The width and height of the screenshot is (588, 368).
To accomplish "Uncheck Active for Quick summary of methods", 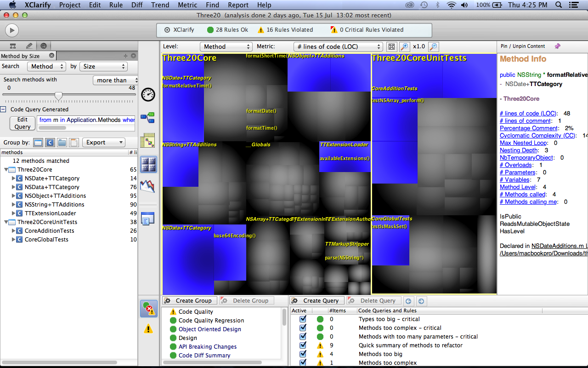I will pyautogui.click(x=303, y=345).
